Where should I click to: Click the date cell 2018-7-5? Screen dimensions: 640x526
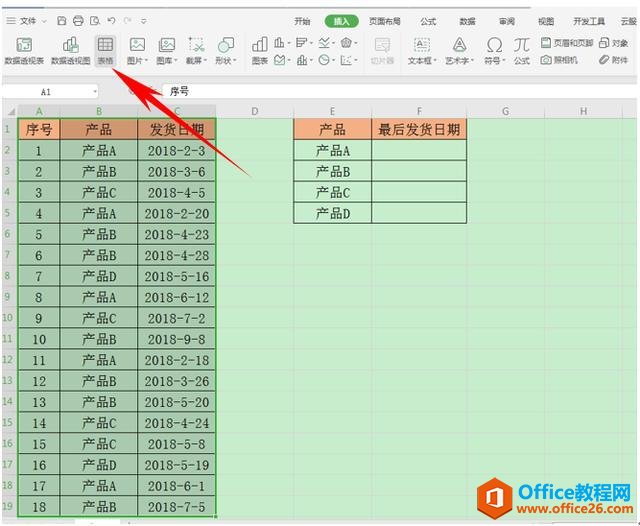click(177, 507)
